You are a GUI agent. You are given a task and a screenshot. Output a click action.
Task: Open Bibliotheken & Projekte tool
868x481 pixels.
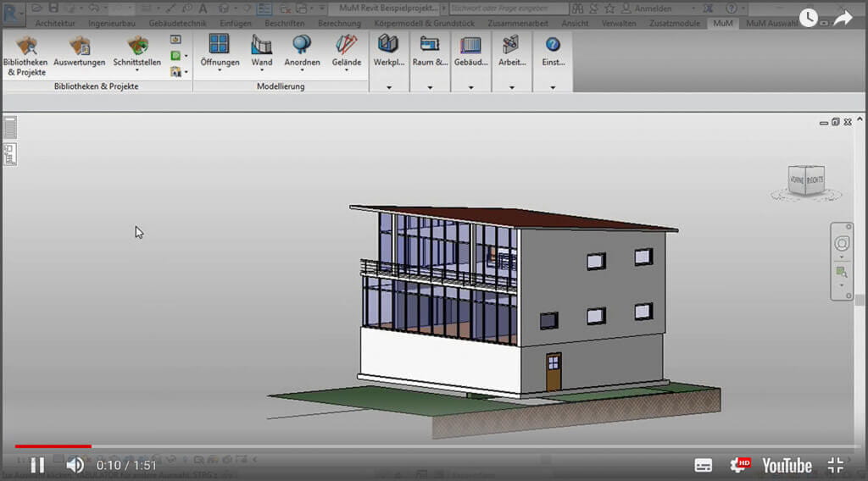[x=25, y=56]
